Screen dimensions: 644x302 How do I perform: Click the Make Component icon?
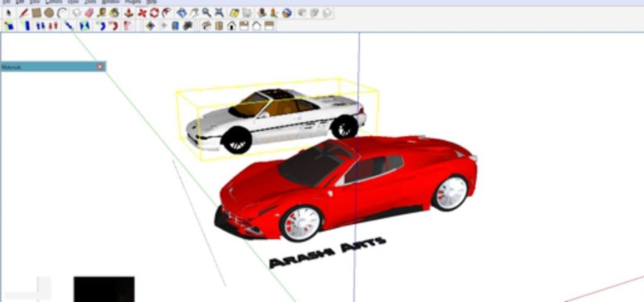pos(76,13)
